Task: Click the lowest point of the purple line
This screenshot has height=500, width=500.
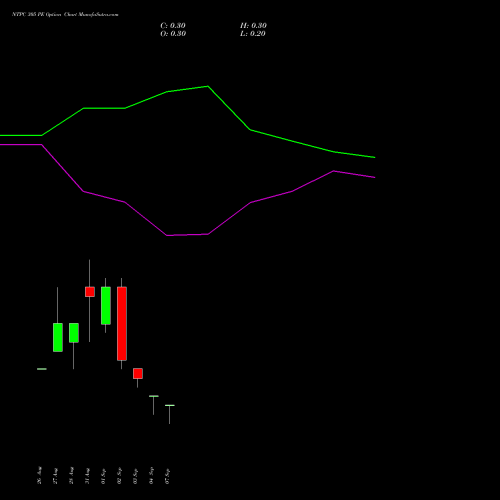Action: click(x=167, y=235)
